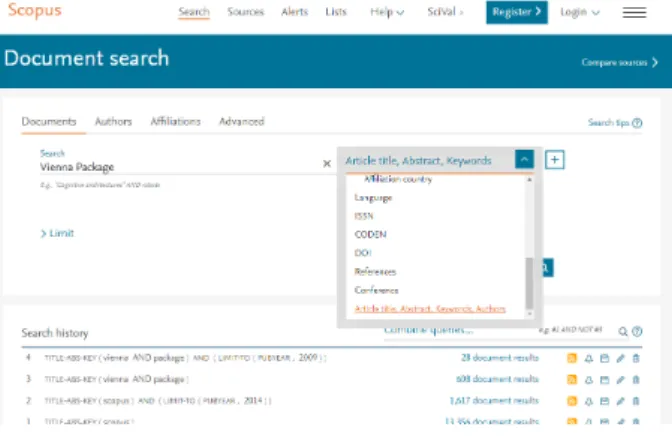
Task: Open Lists in top navigation
Action: pos(336,12)
